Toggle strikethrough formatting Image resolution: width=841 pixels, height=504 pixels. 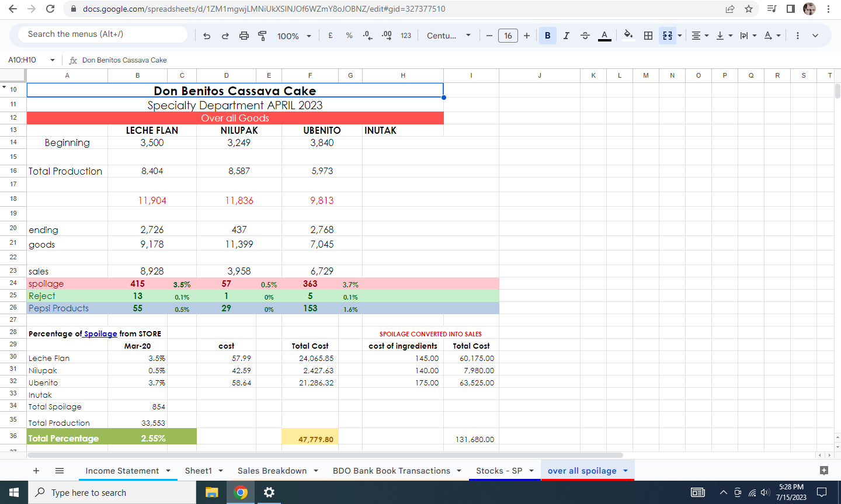pyautogui.click(x=585, y=36)
